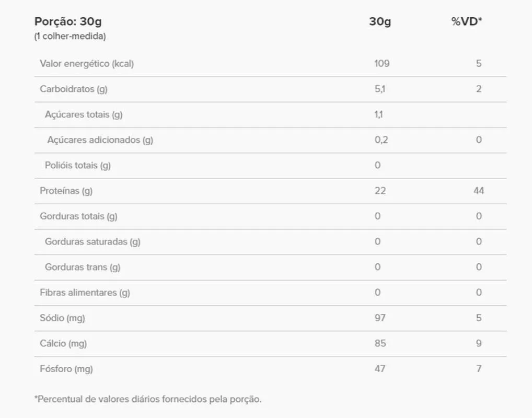Click the Proteínas (g) row label
The image size is (532, 418).
[x=66, y=191]
